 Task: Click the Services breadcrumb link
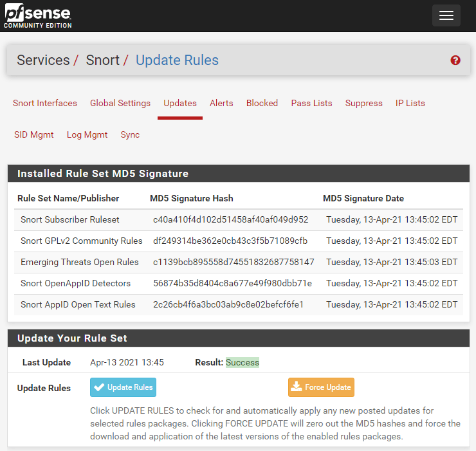(x=43, y=60)
